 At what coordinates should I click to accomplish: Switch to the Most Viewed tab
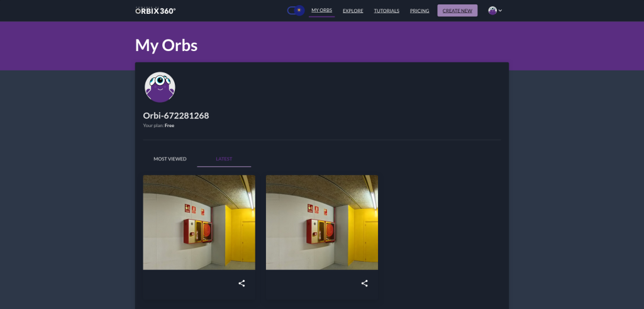(x=170, y=159)
